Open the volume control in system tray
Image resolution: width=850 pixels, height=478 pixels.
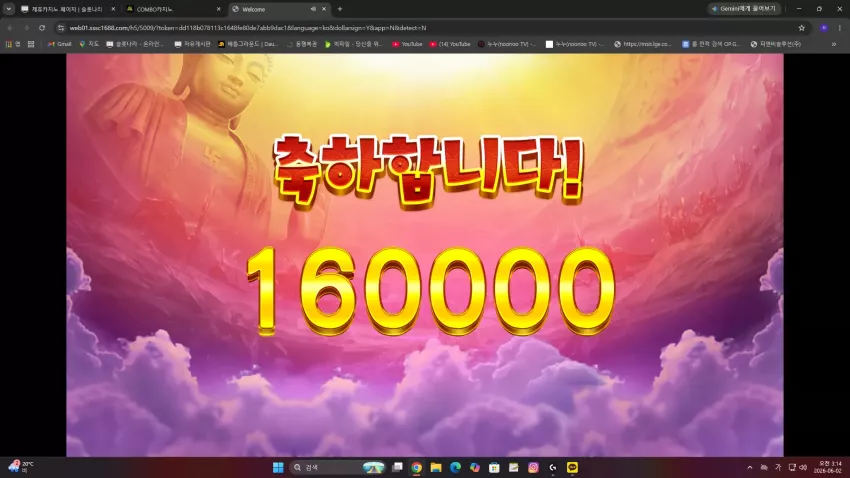[803, 467]
